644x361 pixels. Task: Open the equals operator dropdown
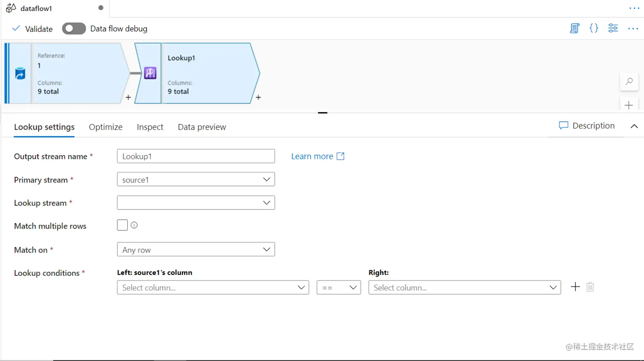click(x=339, y=287)
